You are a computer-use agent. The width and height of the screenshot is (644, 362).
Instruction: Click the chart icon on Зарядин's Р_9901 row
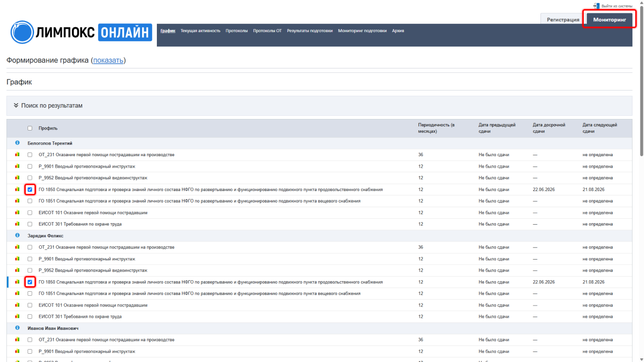pyautogui.click(x=17, y=259)
